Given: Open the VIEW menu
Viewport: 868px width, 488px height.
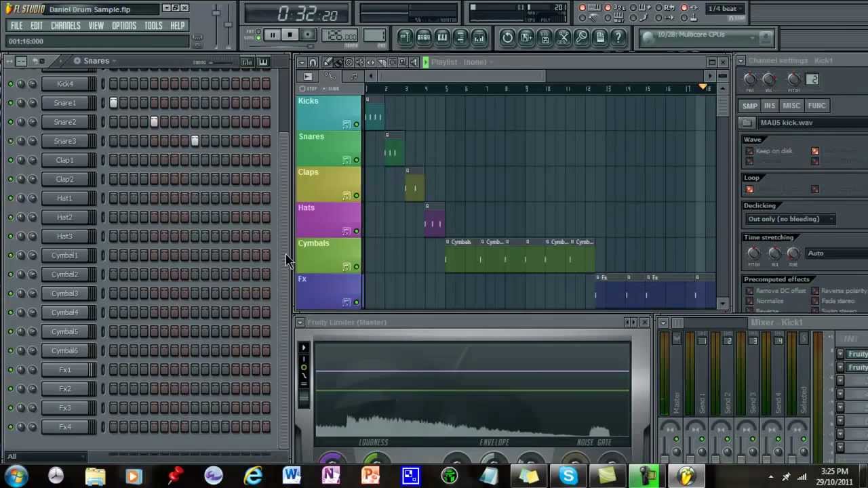Looking at the screenshot, I should tap(96, 26).
